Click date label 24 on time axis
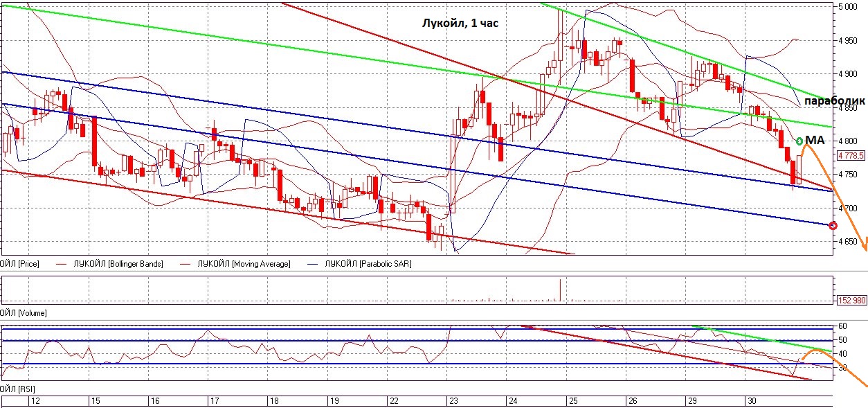Viewport: 868px width, 408px height. (512, 401)
